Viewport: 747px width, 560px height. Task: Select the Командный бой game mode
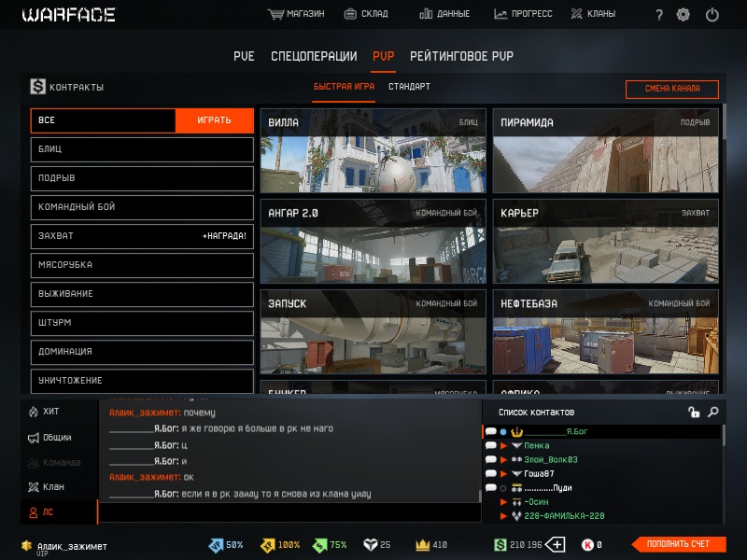(142, 207)
